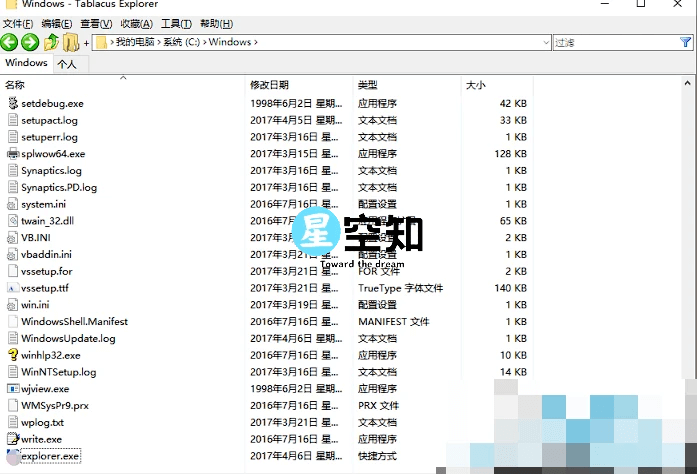Click Windows in the address path
Viewport: 697px width, 474px height.
(x=230, y=42)
